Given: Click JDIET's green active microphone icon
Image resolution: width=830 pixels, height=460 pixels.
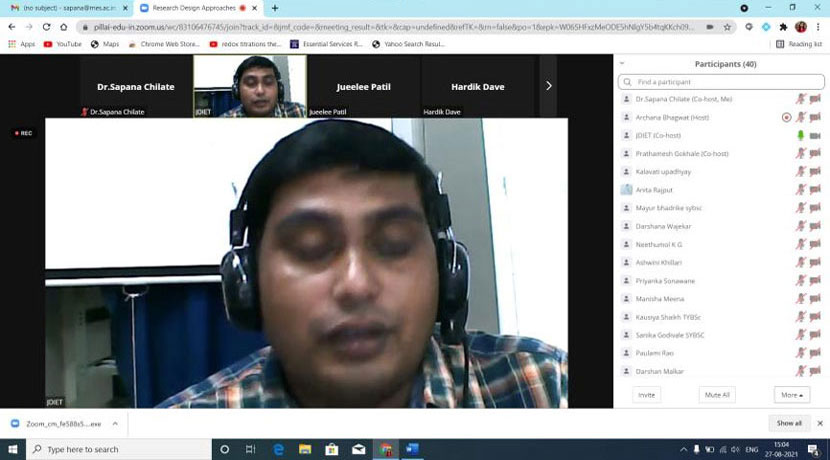Looking at the screenshot, I should point(800,135).
